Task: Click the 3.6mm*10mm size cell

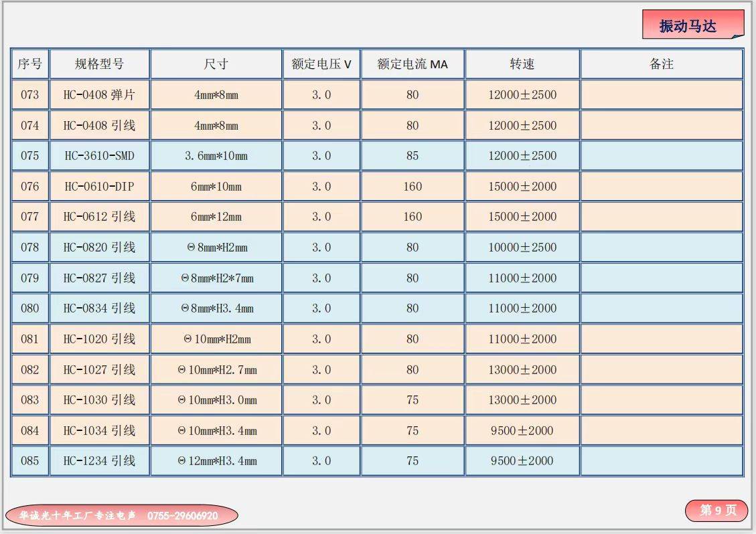Action: point(216,156)
